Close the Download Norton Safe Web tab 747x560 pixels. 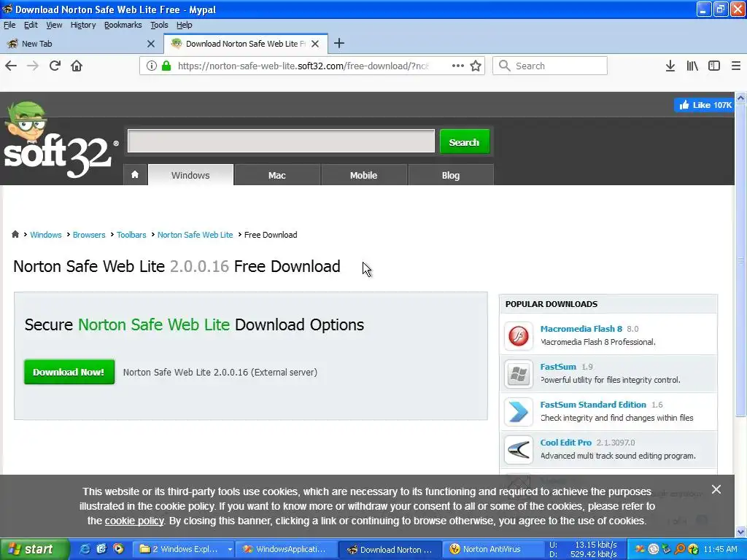[315, 44]
